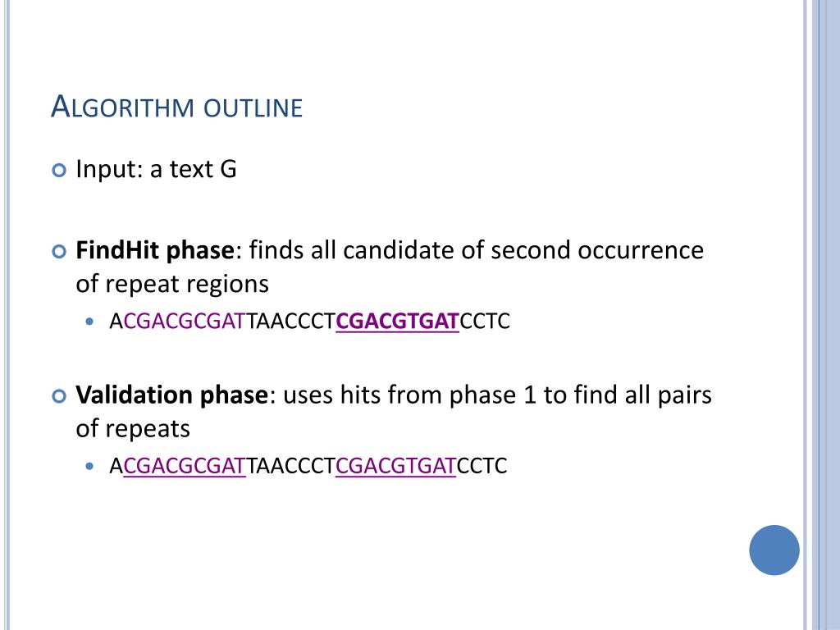840x630 pixels.
Task: Click the ring bullet before "Validation phase"
Action: click(x=57, y=396)
